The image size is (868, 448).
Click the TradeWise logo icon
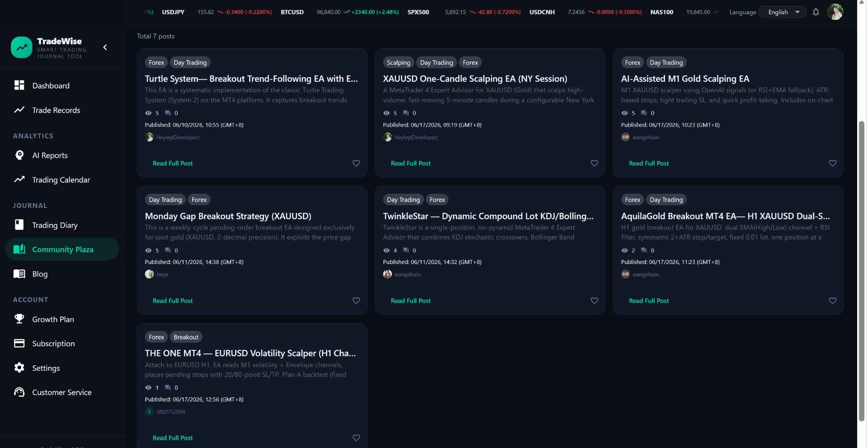[x=22, y=47]
